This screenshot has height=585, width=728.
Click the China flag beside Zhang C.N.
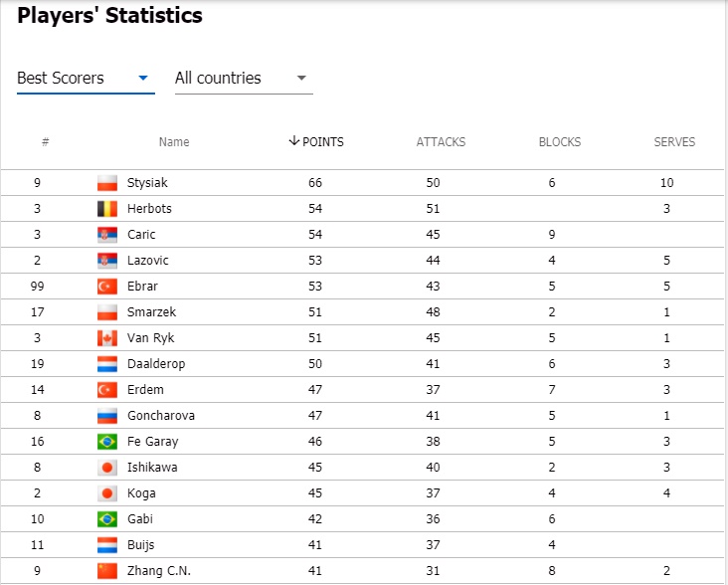tap(107, 571)
